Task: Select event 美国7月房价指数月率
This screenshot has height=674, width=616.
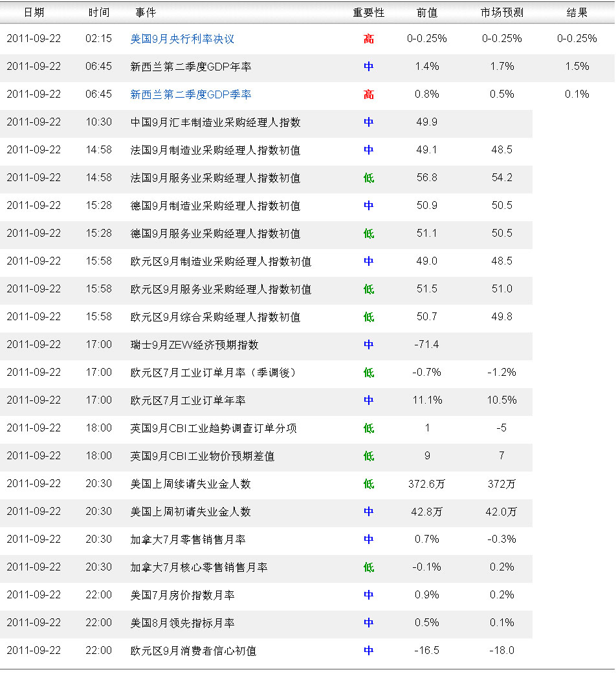Action: [x=182, y=595]
